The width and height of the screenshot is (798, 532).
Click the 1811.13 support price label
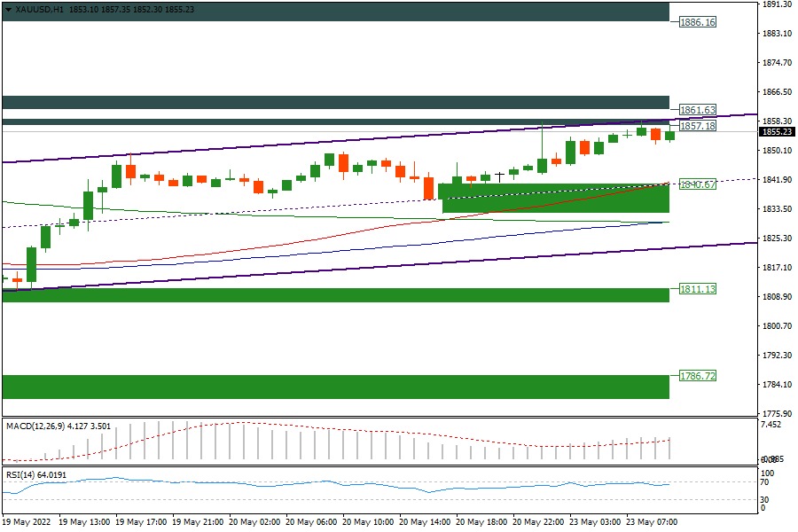pyautogui.click(x=697, y=289)
